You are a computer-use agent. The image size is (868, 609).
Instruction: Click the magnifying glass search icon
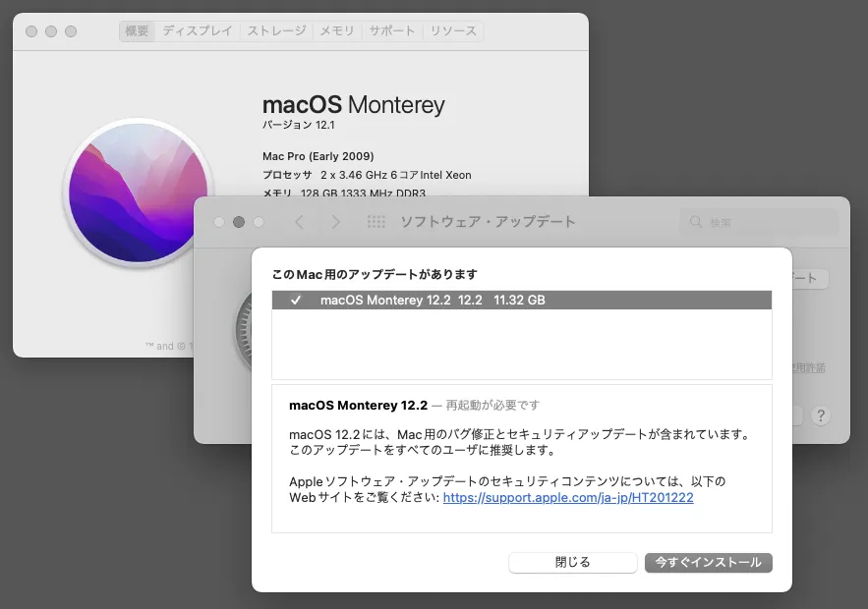(695, 222)
